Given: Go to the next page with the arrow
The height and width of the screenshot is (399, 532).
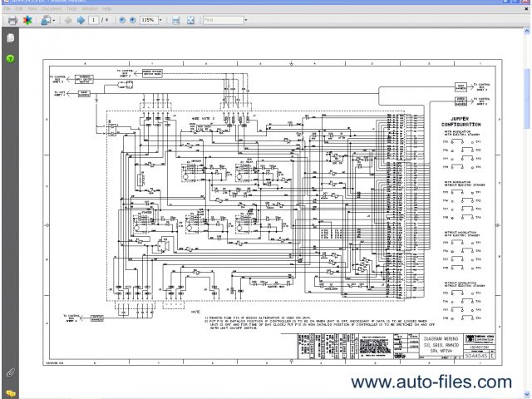Looking at the screenshot, I should pos(81,18).
